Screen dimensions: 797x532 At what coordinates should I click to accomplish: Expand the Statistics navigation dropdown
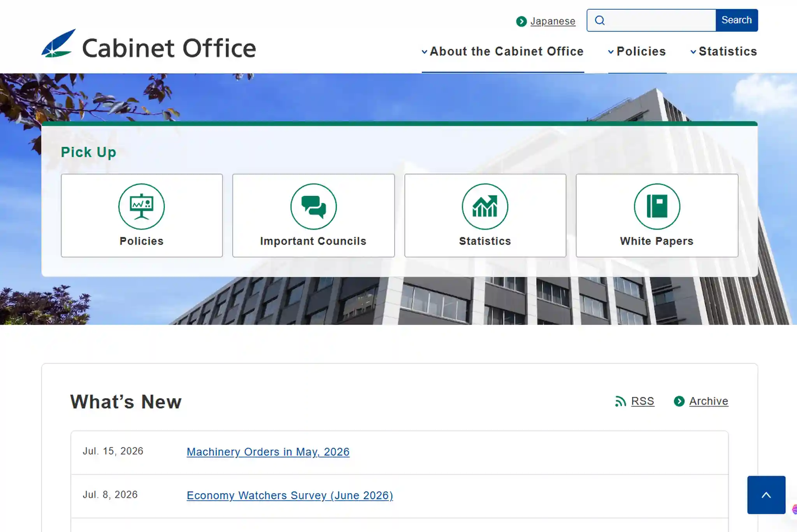(724, 52)
